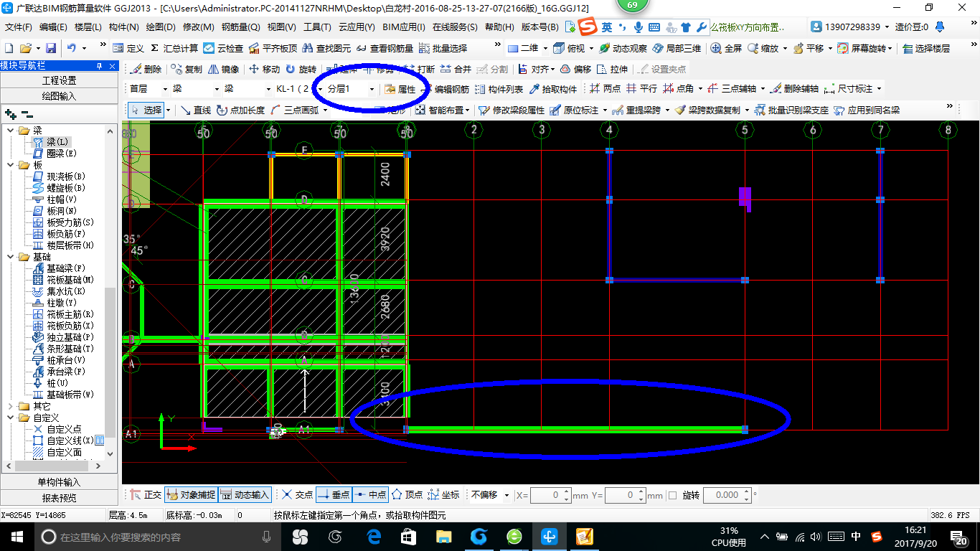Toggle 坐标 coordinate snap
This screenshot has width=980, height=551.
tap(443, 495)
